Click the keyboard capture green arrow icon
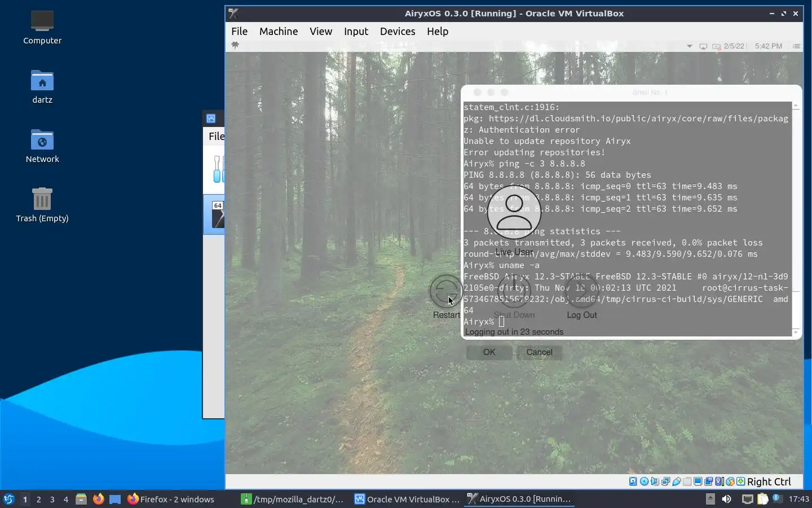This screenshot has width=812, height=508. click(740, 481)
